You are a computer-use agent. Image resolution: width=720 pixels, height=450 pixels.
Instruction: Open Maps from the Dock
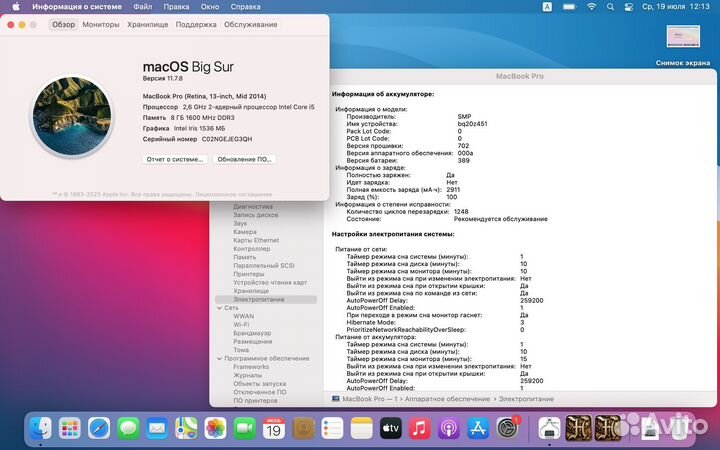coord(186,428)
